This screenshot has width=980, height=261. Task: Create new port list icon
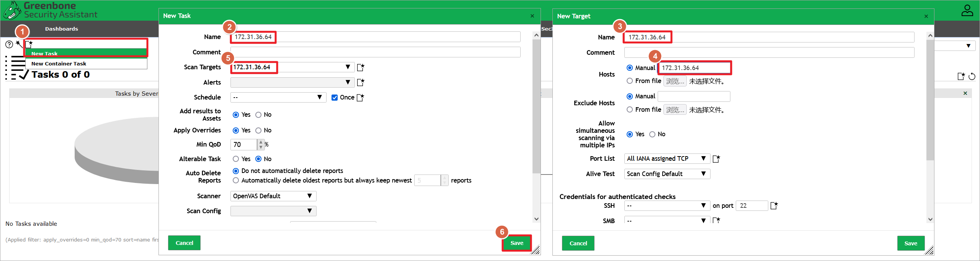coord(716,159)
